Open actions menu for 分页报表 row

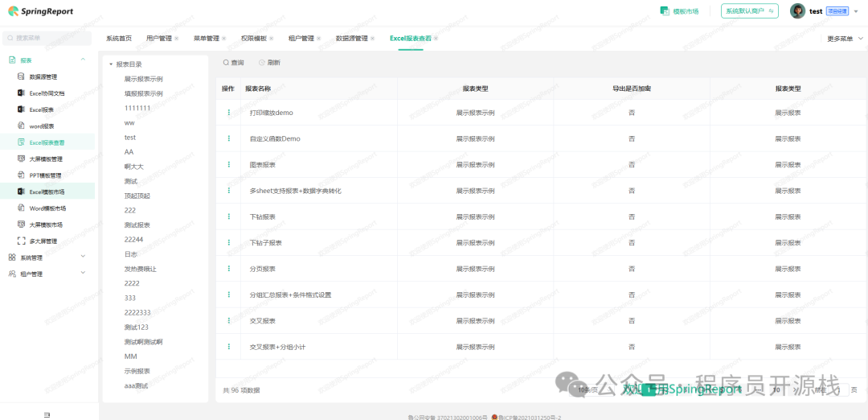(x=228, y=269)
